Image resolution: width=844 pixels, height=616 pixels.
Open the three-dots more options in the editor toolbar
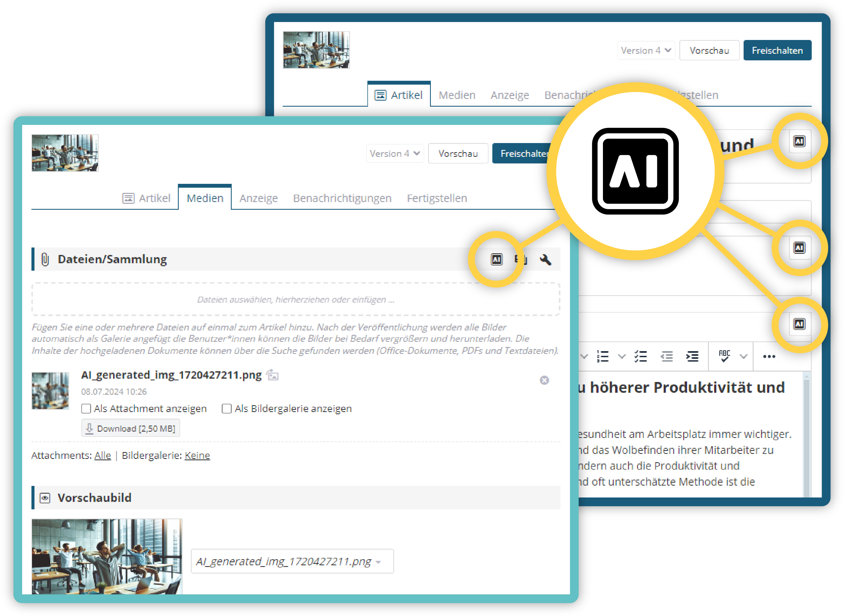(x=769, y=357)
